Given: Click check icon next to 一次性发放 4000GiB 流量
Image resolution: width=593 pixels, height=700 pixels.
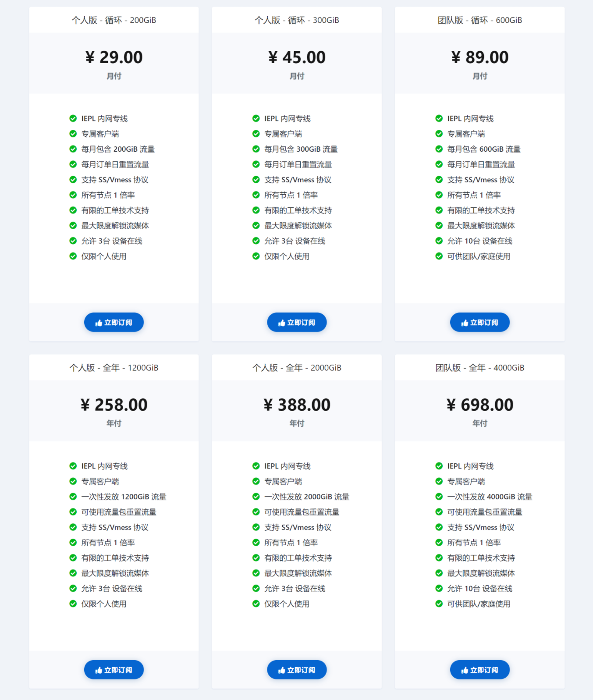Looking at the screenshot, I should pos(439,497).
